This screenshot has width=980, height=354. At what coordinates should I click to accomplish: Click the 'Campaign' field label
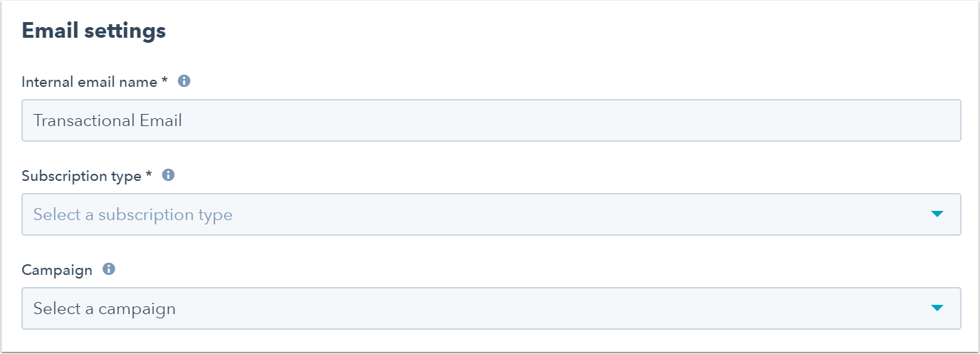[x=57, y=270]
